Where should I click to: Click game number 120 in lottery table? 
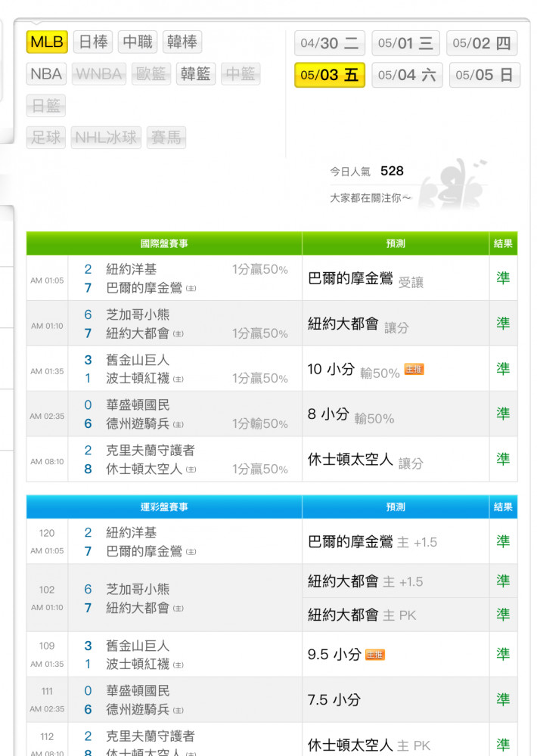click(47, 533)
